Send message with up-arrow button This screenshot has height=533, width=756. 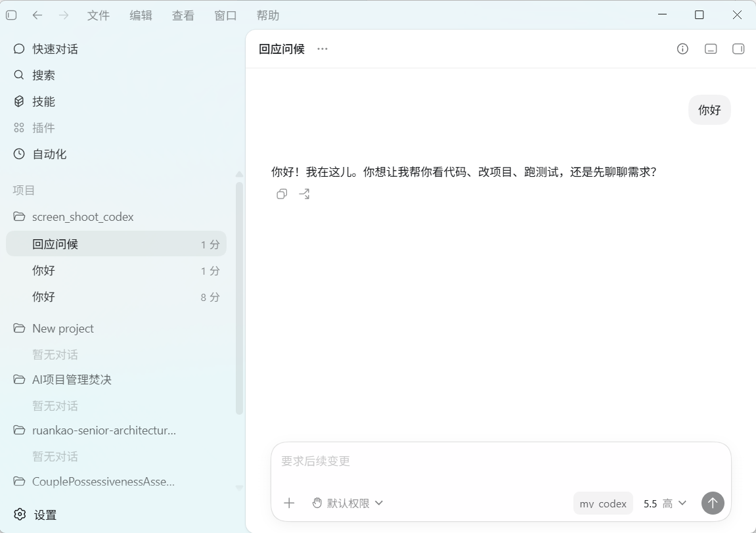click(713, 503)
